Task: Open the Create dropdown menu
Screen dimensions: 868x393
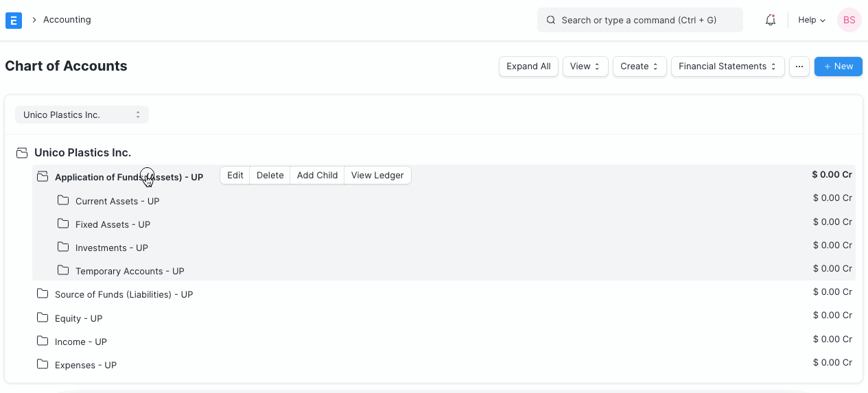Action: pyautogui.click(x=639, y=67)
